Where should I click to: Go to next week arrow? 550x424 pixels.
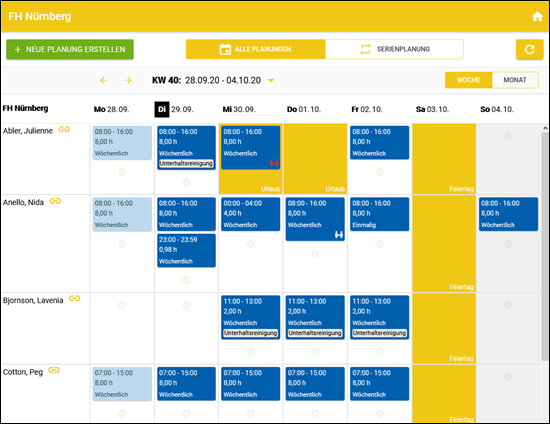pyautogui.click(x=128, y=80)
